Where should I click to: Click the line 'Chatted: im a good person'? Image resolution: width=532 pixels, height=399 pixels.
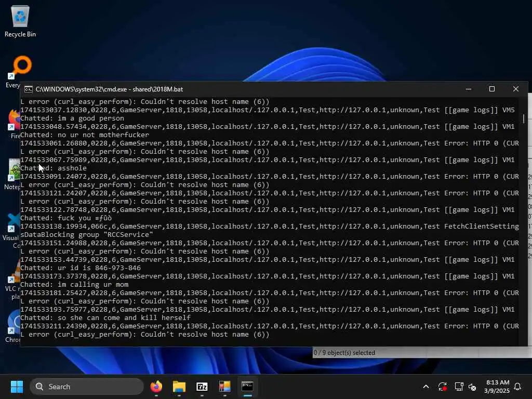[72, 118]
